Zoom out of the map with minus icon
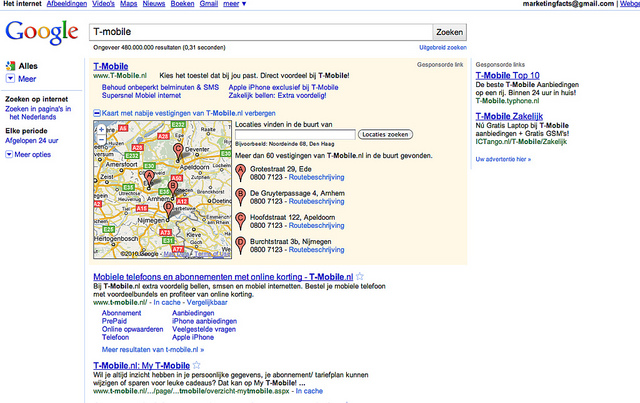The height and width of the screenshot is (403, 640). click(x=101, y=139)
